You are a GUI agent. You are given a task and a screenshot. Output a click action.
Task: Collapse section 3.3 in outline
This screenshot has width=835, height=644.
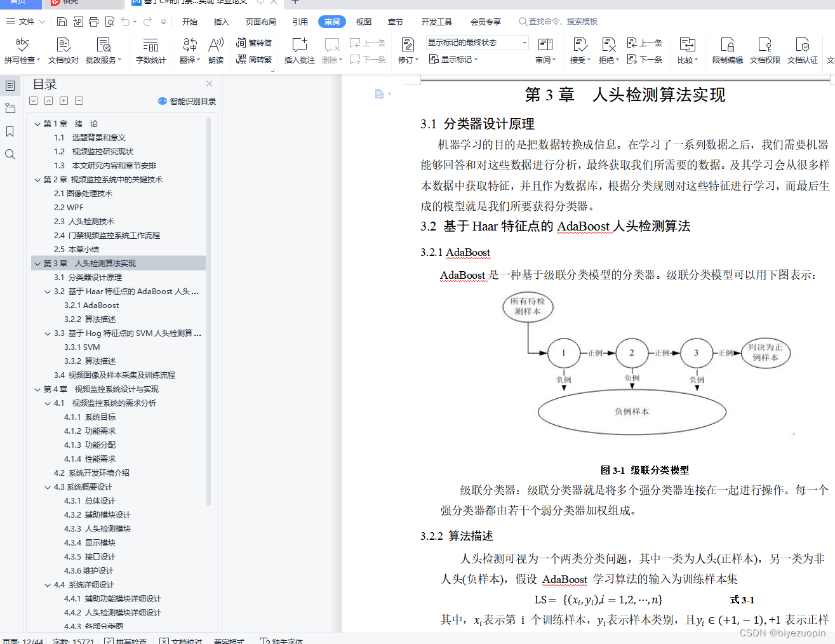[48, 333]
